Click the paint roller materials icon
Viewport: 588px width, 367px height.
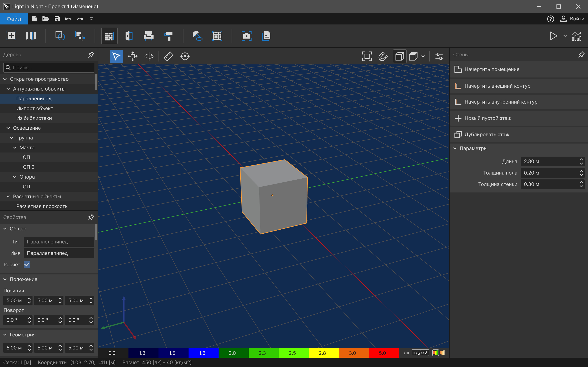pos(168,36)
